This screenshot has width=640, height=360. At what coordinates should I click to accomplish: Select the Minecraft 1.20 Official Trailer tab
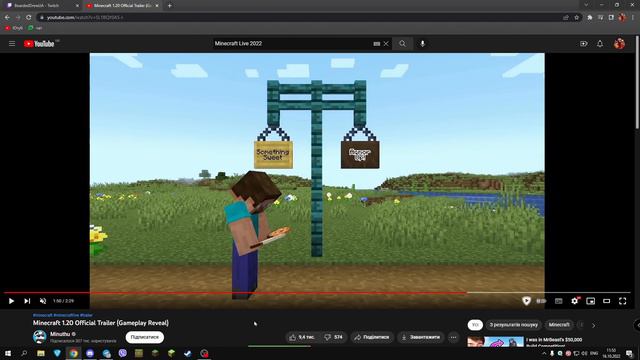(x=122, y=6)
